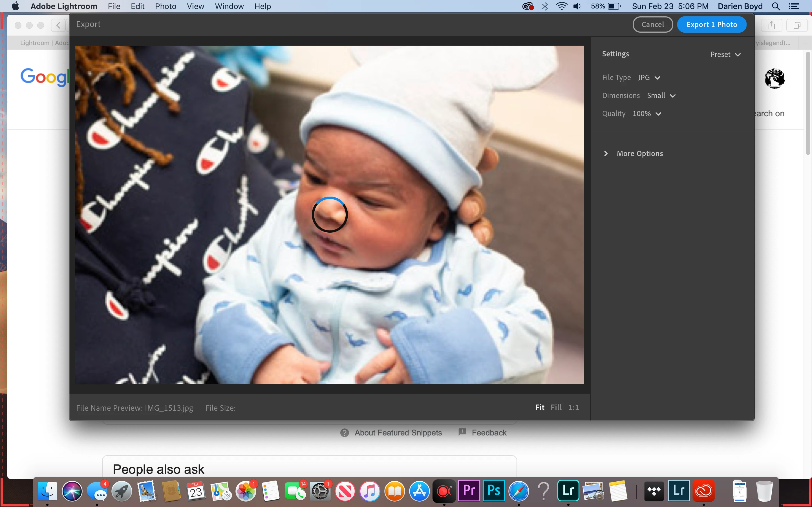812x507 pixels.
Task: Open Photoshop from the dock
Action: pyautogui.click(x=494, y=491)
